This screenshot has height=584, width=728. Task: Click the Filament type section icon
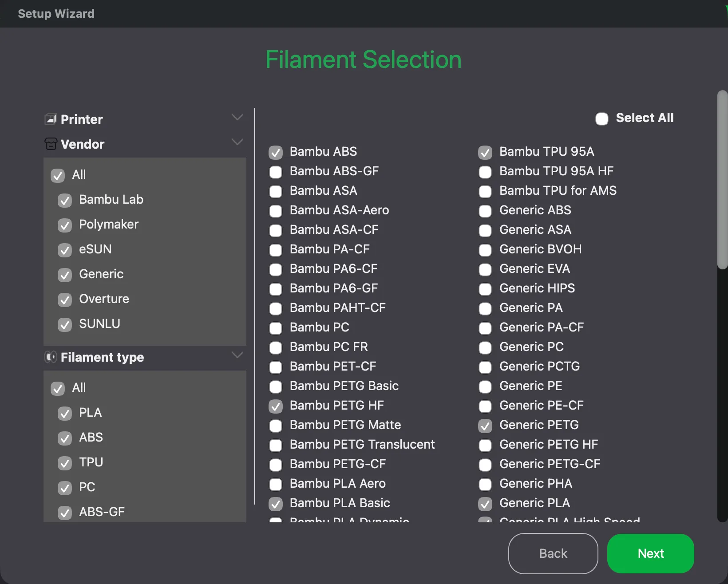tap(51, 357)
